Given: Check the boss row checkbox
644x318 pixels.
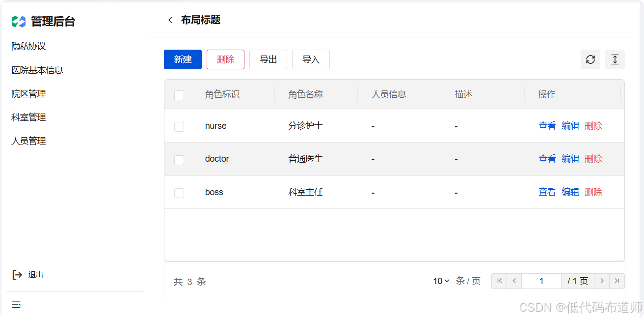Looking at the screenshot, I should 179,193.
